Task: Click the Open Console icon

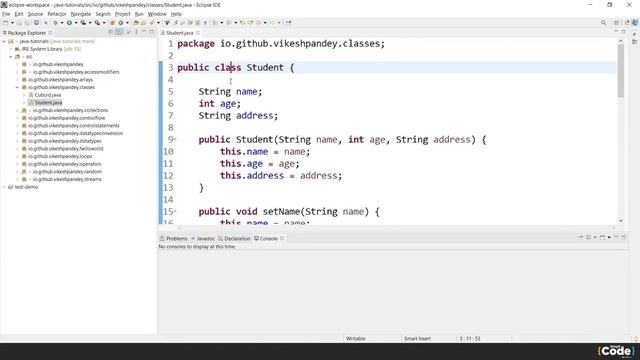Action: (x=602, y=237)
